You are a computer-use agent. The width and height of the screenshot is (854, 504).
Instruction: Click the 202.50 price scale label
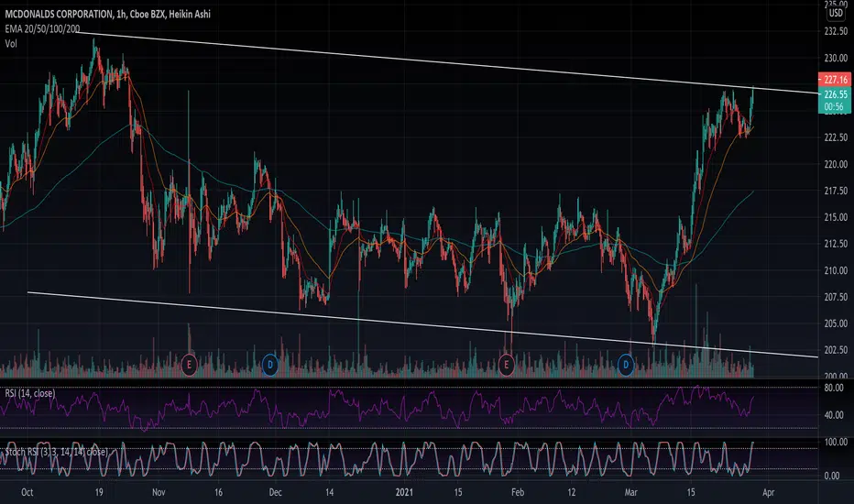click(836, 350)
